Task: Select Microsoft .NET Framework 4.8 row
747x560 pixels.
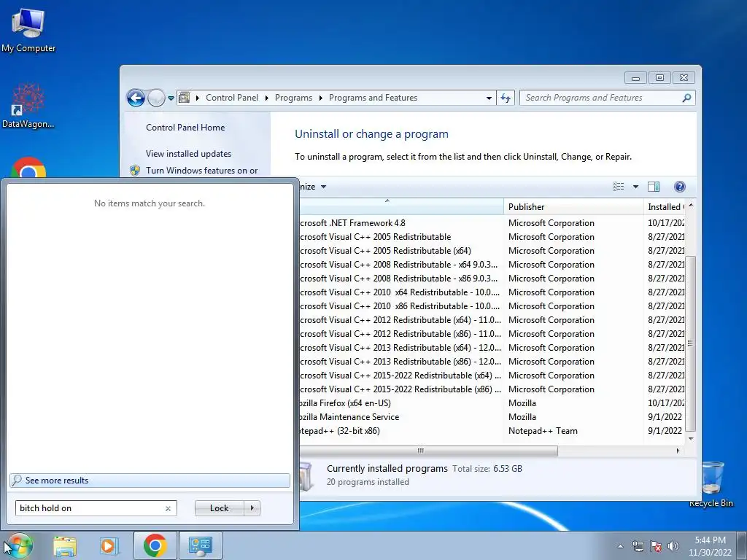Action: coord(492,223)
